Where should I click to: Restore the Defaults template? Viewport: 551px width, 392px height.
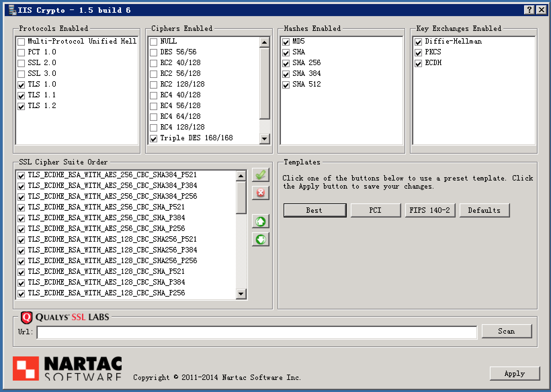tap(484, 210)
